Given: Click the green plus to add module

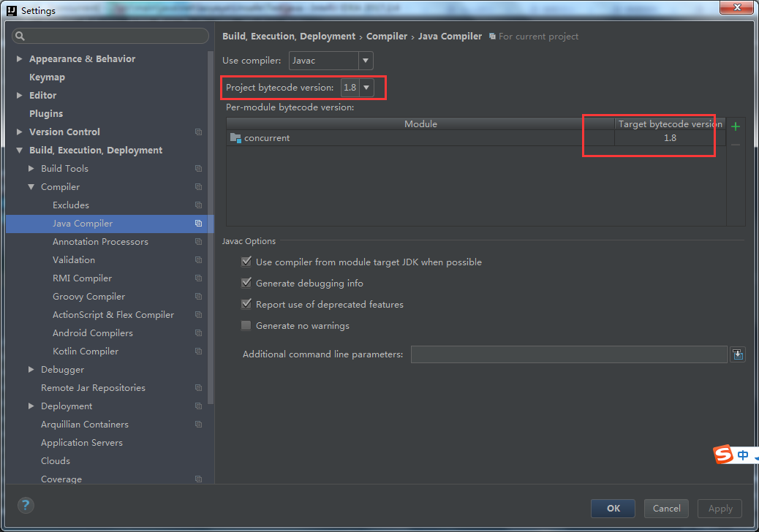Looking at the screenshot, I should tap(736, 126).
